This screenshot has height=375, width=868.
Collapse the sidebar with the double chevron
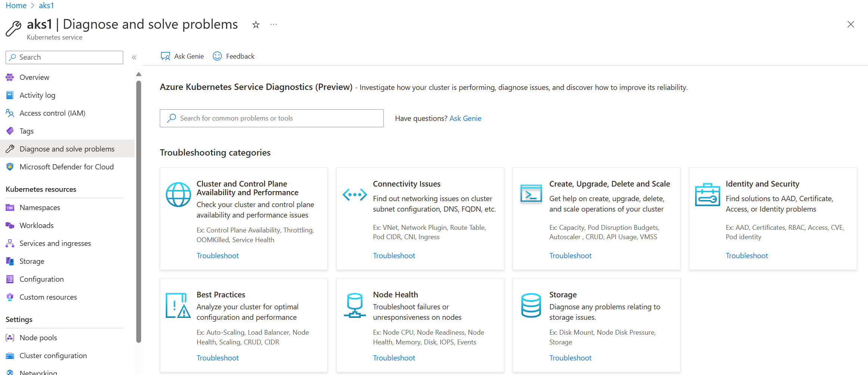[x=134, y=57]
